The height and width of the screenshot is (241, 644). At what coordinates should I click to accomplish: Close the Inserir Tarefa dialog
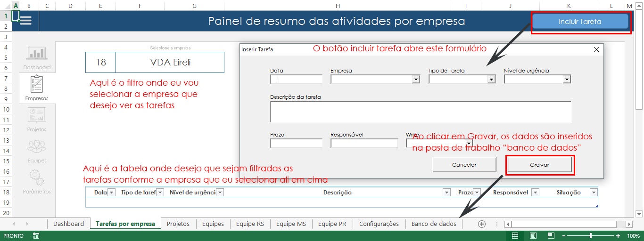click(x=596, y=49)
